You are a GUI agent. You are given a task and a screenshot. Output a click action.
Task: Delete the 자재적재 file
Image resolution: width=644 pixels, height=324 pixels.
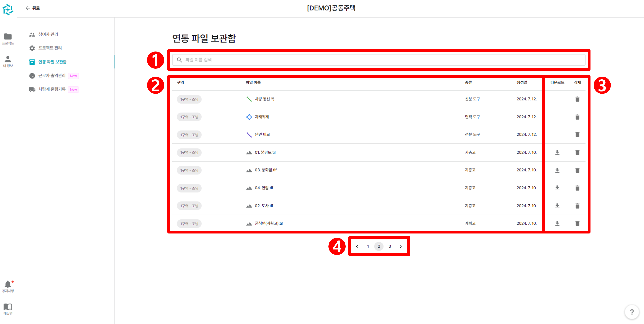pyautogui.click(x=577, y=117)
